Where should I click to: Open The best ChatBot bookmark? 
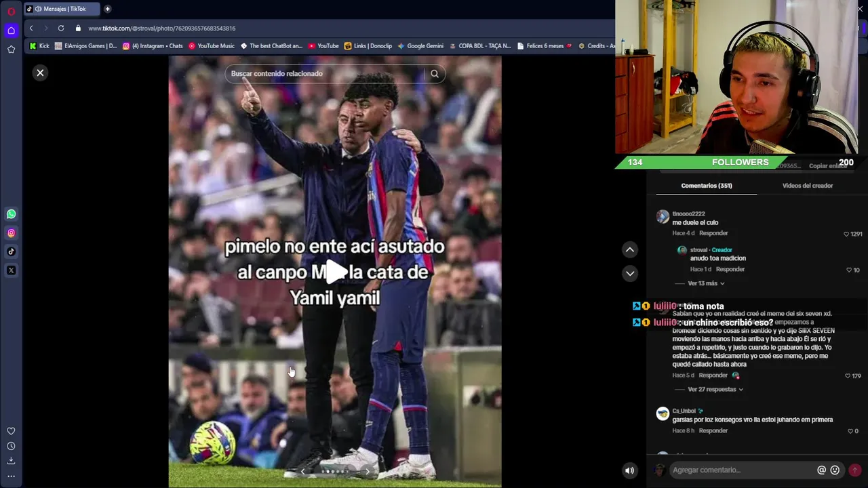(271, 46)
